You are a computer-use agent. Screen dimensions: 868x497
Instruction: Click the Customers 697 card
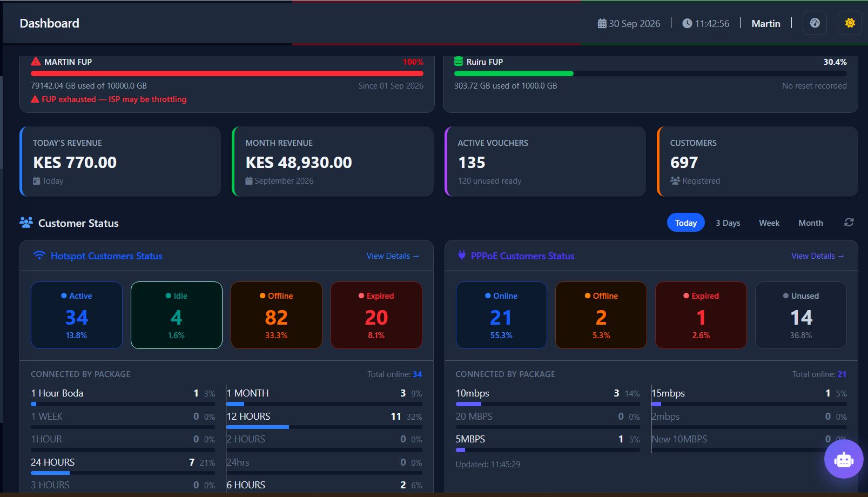click(757, 162)
